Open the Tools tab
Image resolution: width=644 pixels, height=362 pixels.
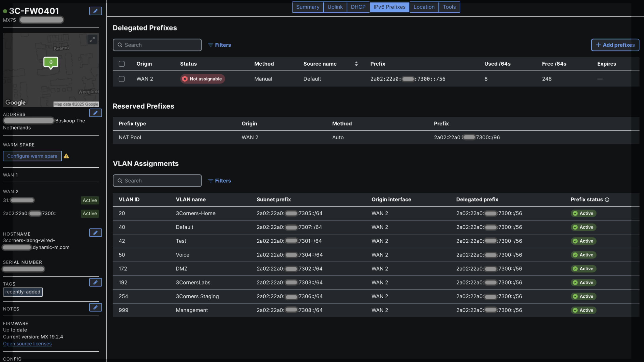coord(449,7)
